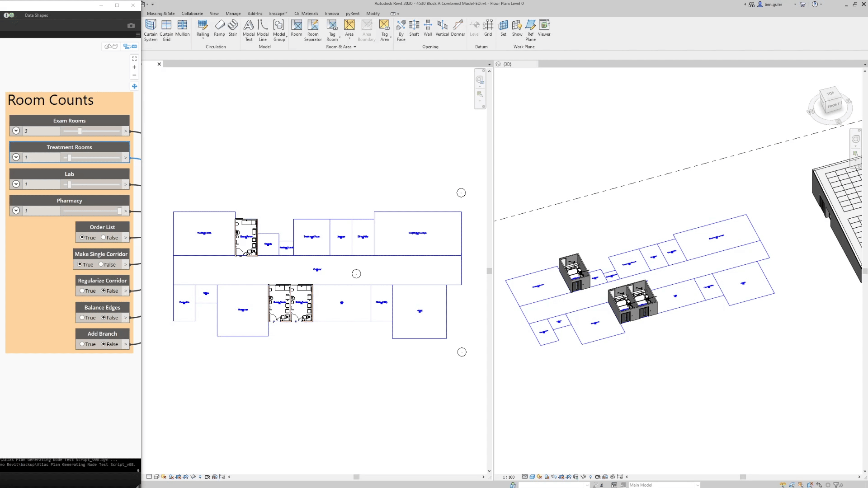This screenshot has height=488, width=868.
Task: Switch to the pyRevit tab
Action: click(352, 14)
